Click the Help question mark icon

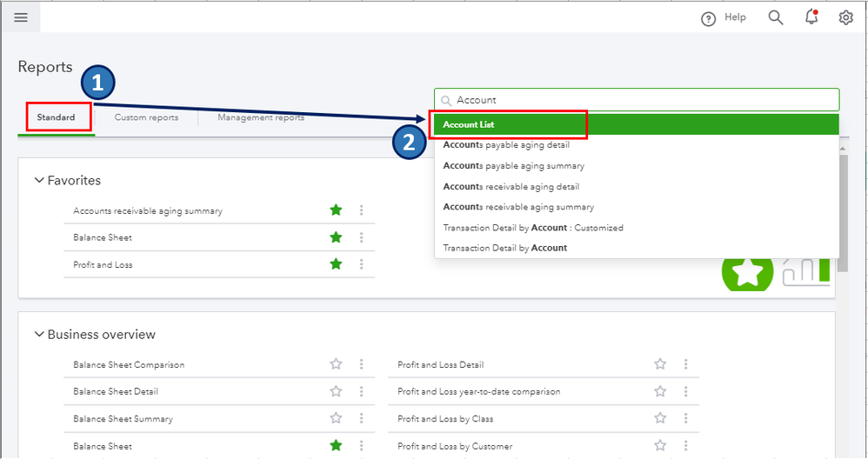(709, 18)
